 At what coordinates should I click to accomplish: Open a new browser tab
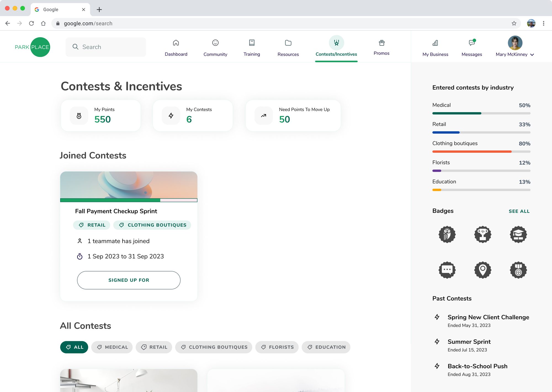[x=99, y=9]
